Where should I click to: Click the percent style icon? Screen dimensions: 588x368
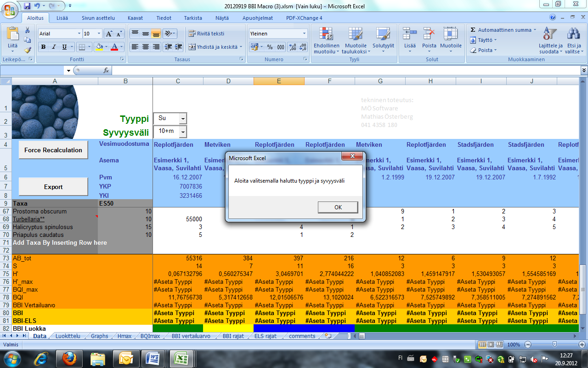coord(270,47)
